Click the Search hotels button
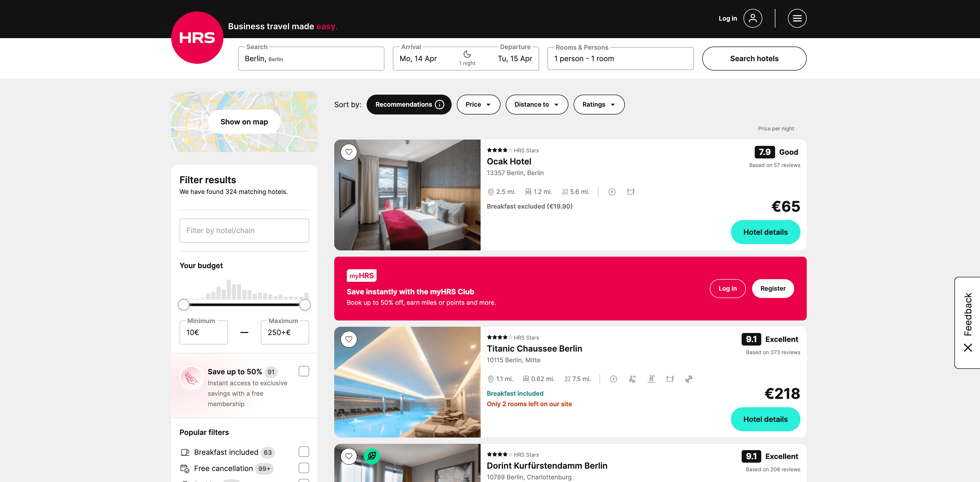This screenshot has height=482, width=980. 754,59
